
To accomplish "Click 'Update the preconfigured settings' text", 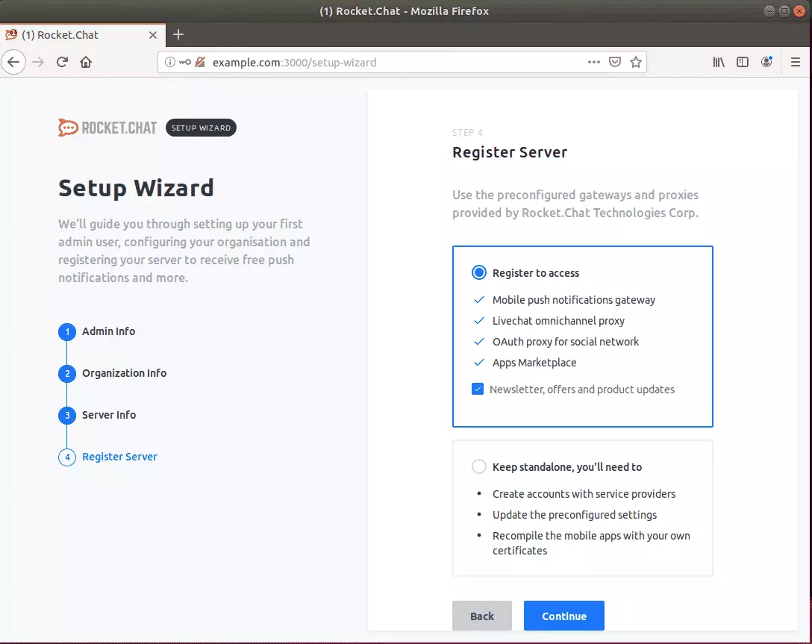I will 575,515.
